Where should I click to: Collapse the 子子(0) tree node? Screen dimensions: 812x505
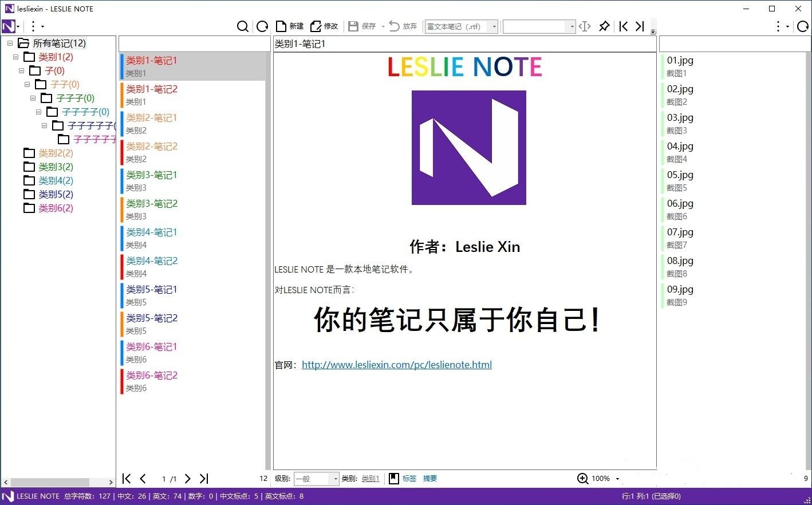(x=27, y=84)
